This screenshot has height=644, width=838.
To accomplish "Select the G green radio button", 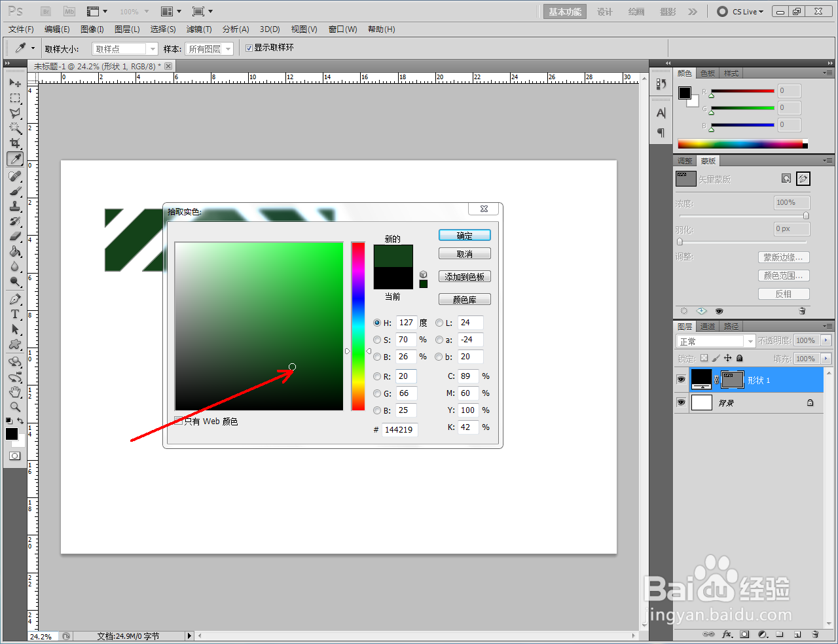I will pyautogui.click(x=377, y=393).
